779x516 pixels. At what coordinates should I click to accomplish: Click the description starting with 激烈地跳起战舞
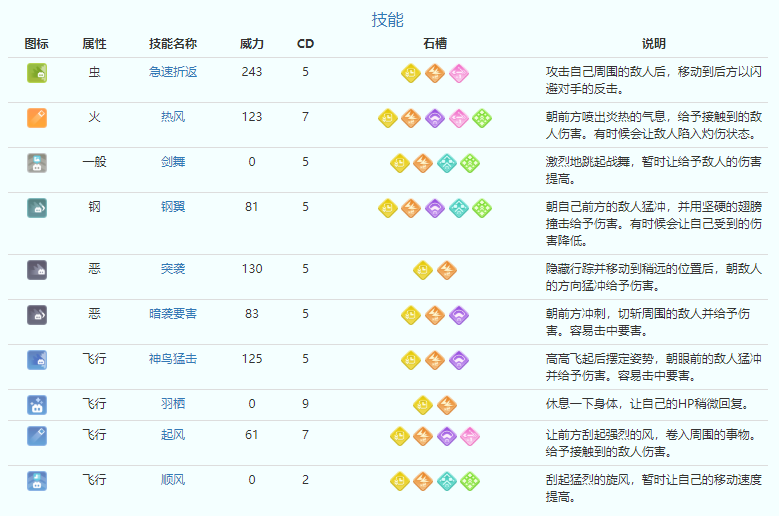[x=653, y=170]
